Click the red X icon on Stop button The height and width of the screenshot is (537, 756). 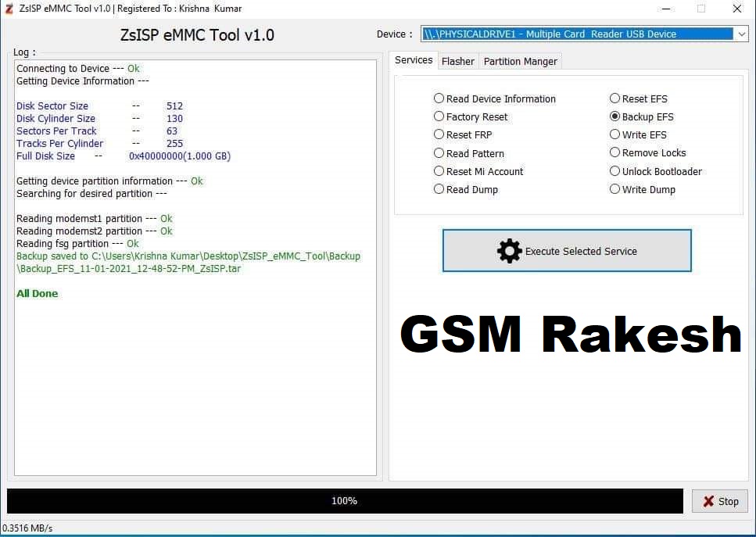[x=708, y=501]
